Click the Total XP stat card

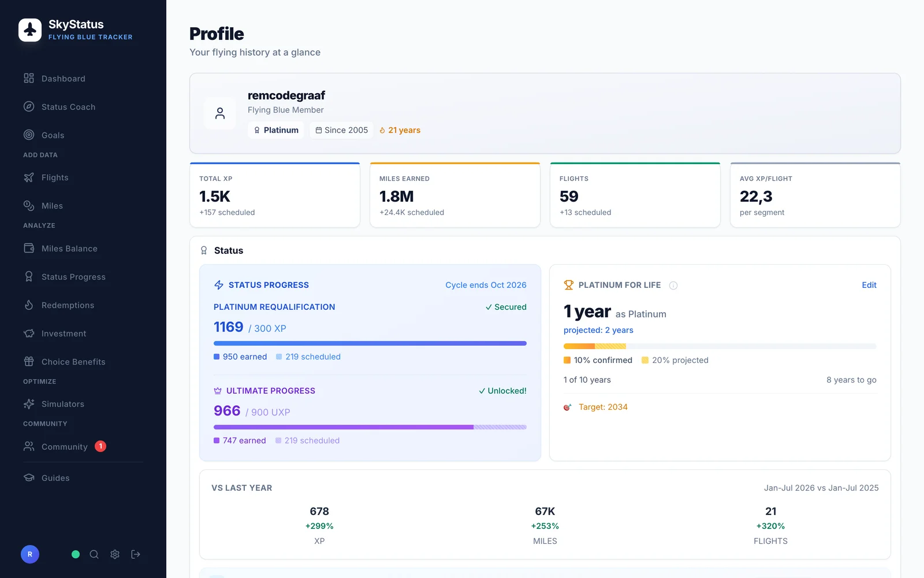(x=275, y=195)
